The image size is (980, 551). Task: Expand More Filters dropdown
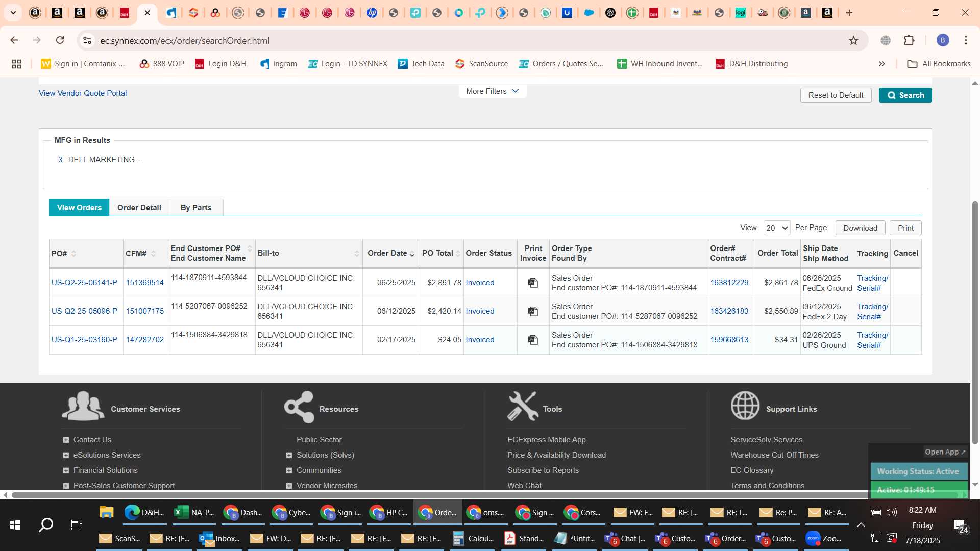[x=492, y=91]
